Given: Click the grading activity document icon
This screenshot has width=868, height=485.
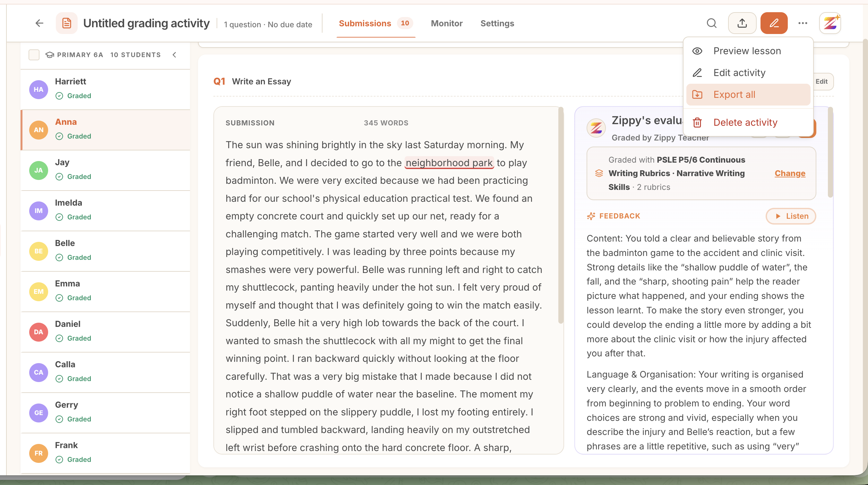Looking at the screenshot, I should coord(67,23).
